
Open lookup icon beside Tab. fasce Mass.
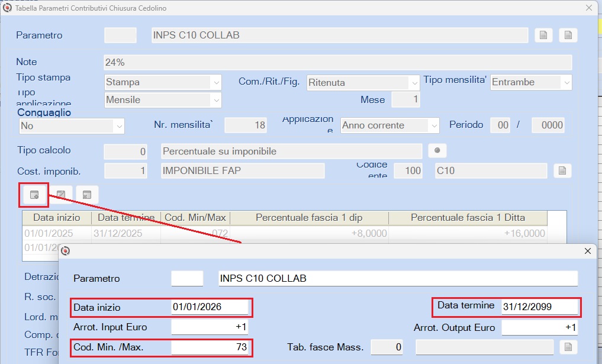(568, 347)
